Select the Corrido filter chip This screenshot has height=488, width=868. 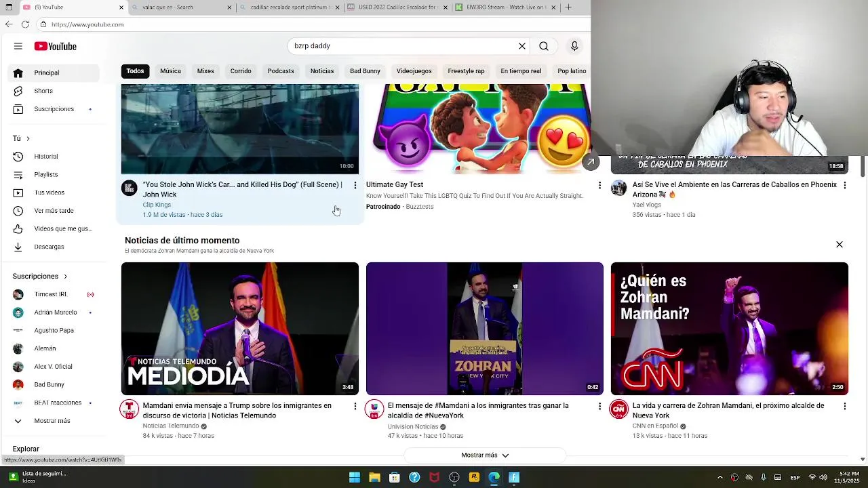click(241, 71)
